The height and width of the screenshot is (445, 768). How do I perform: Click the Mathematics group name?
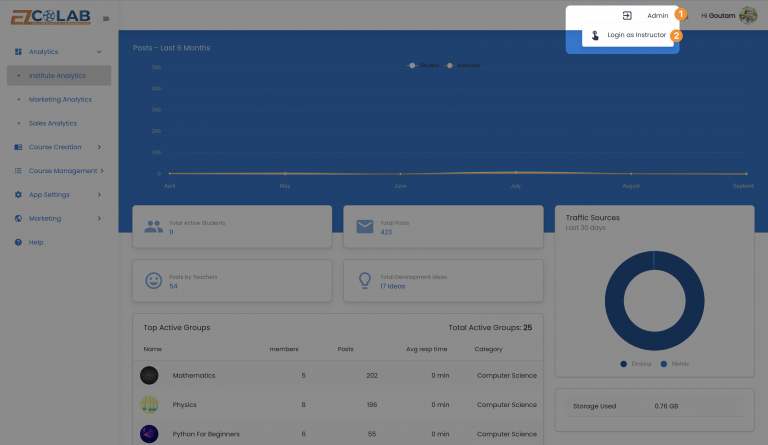pos(193,375)
